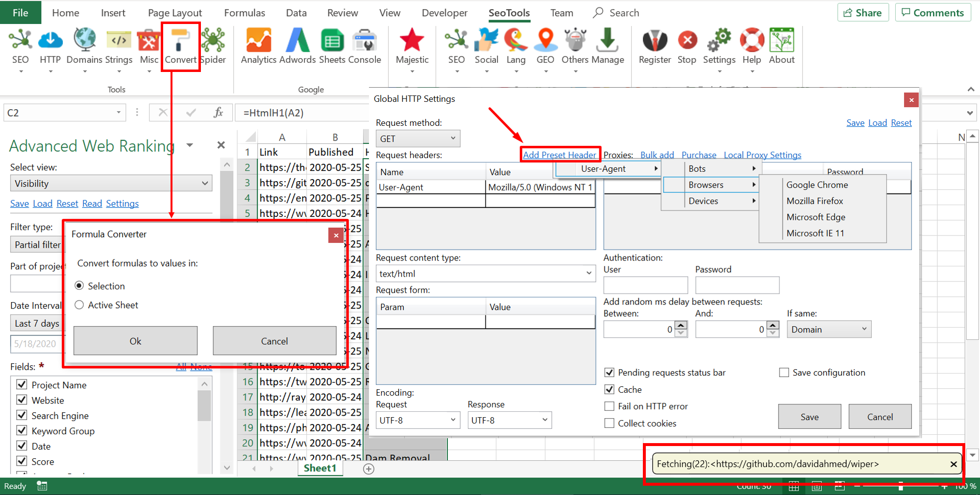
Task: Open the Name Box dropdown arrow
Action: tap(118, 113)
